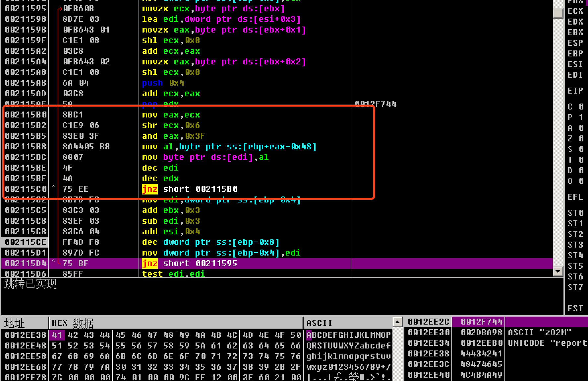Image resolution: width=588 pixels, height=381 pixels.
Task: Select instruction 'and eax,0x3F'
Action: [x=174, y=136]
